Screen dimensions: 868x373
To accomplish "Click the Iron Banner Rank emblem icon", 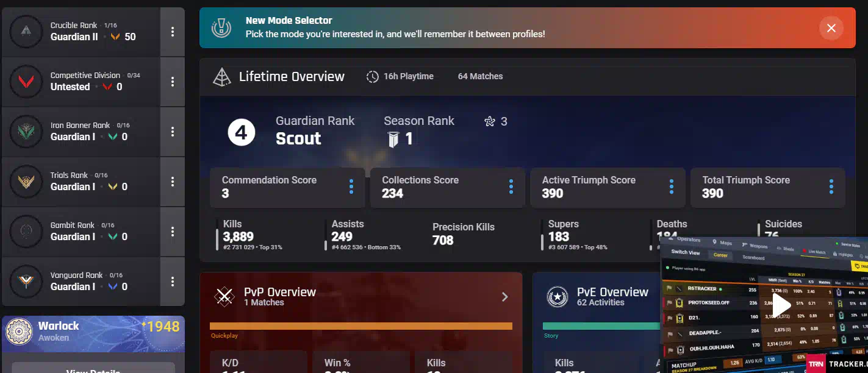I will click(x=26, y=132).
